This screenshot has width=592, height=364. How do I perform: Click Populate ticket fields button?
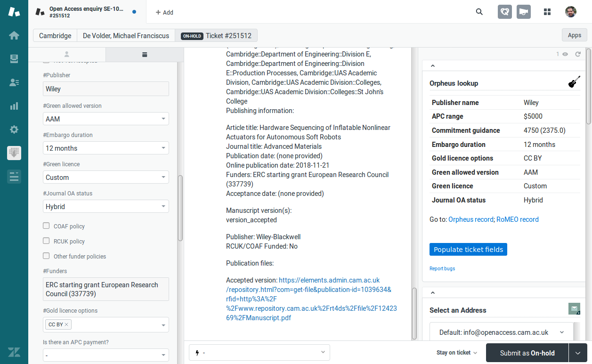[x=468, y=250]
